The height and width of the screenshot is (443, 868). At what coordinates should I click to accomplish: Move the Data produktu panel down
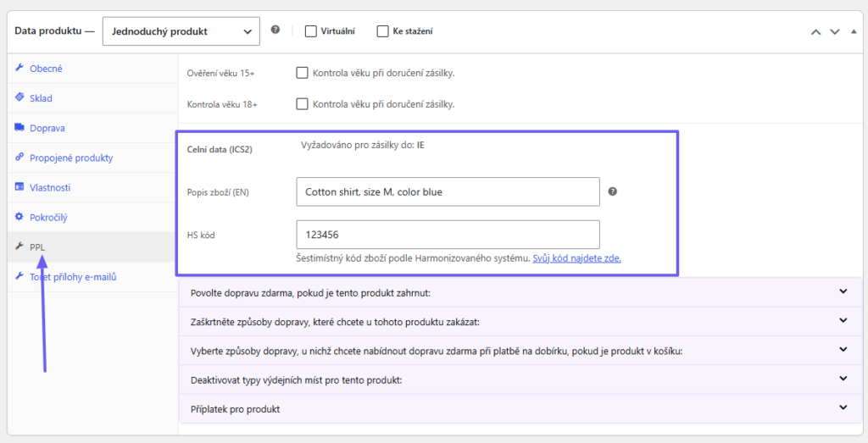coord(835,31)
